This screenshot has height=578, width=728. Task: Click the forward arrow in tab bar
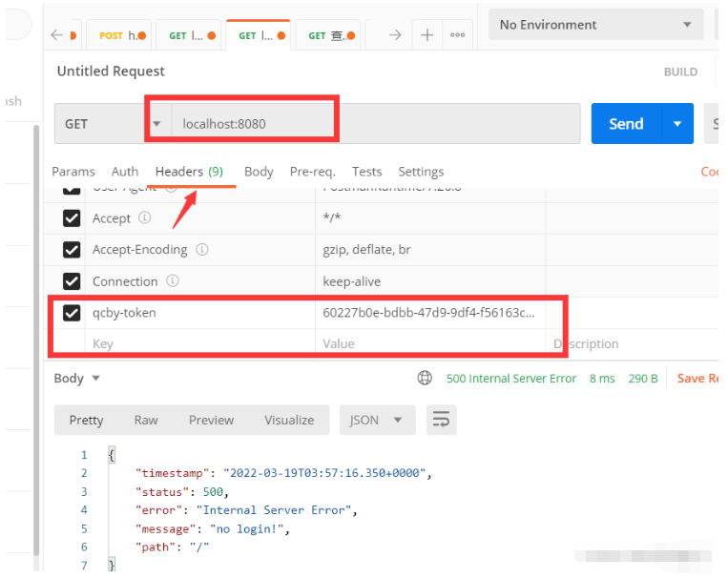pos(395,35)
